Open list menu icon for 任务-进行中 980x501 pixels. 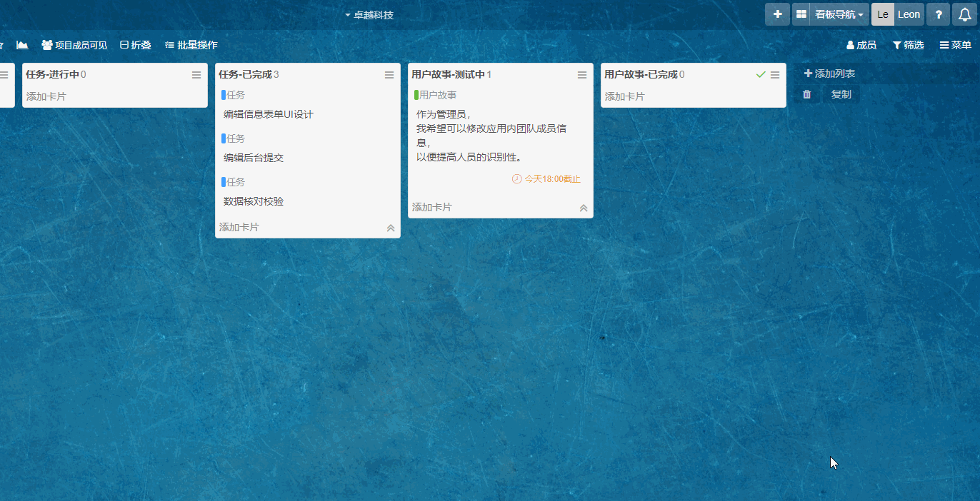[196, 75]
